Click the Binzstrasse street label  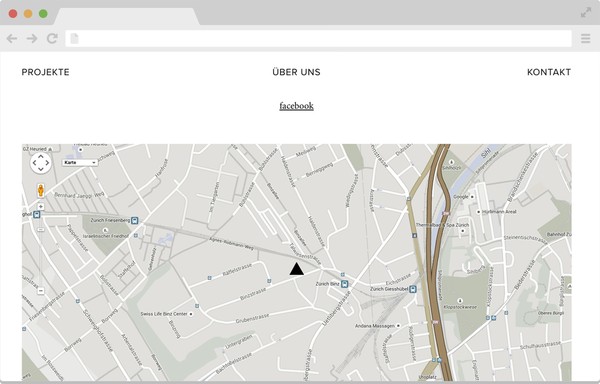click(253, 294)
